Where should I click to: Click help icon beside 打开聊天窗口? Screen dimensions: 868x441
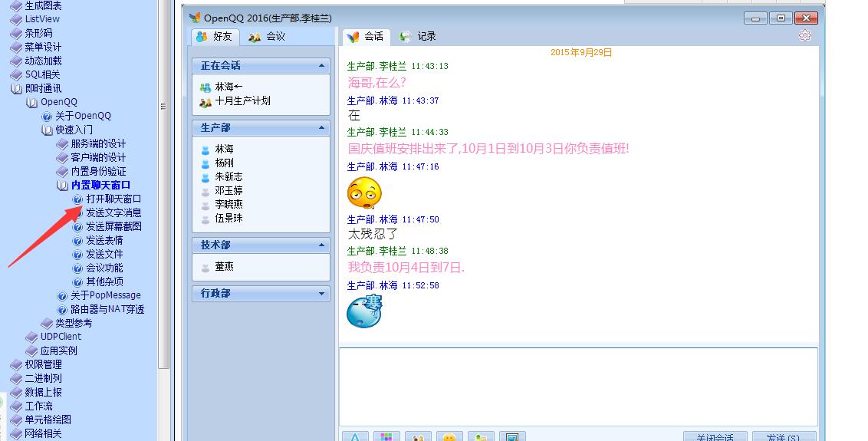point(78,199)
